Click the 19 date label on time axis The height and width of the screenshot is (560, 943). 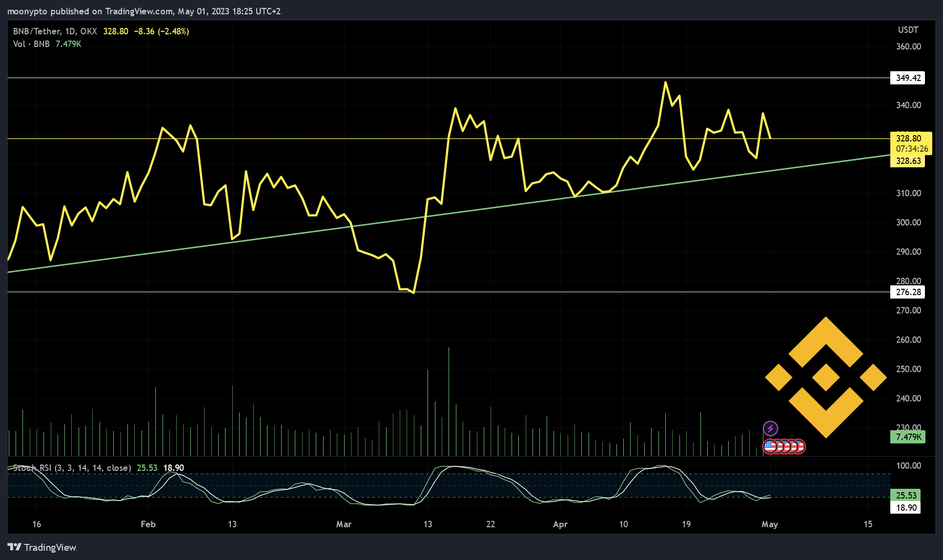(686, 524)
